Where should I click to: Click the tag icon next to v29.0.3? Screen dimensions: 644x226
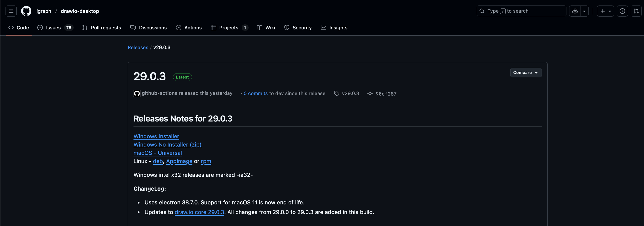click(336, 93)
